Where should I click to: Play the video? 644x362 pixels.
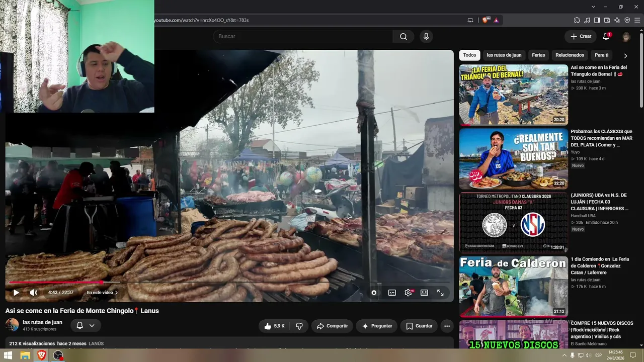[x=16, y=292]
